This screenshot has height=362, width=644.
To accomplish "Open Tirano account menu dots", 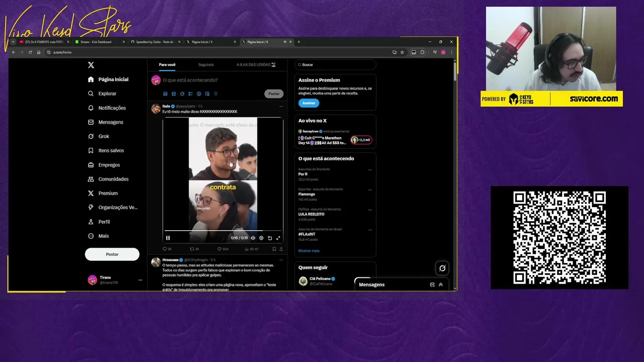I will (x=140, y=280).
